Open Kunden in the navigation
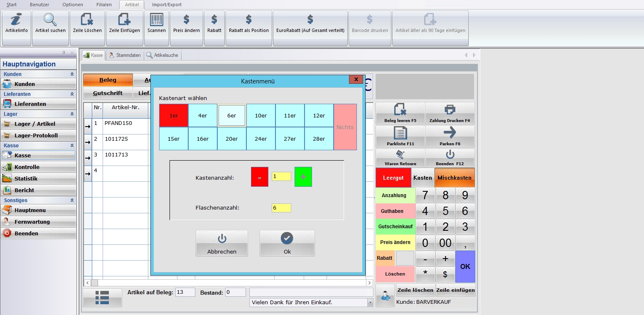644x315 pixels. click(x=38, y=84)
